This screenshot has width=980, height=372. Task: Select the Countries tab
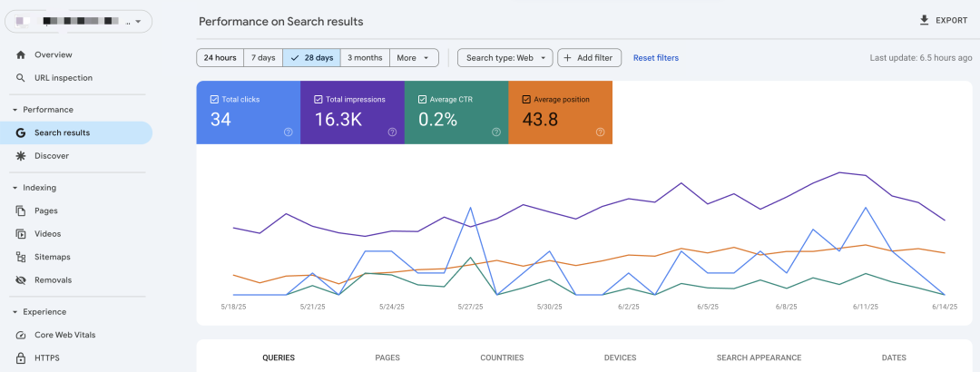(x=502, y=357)
